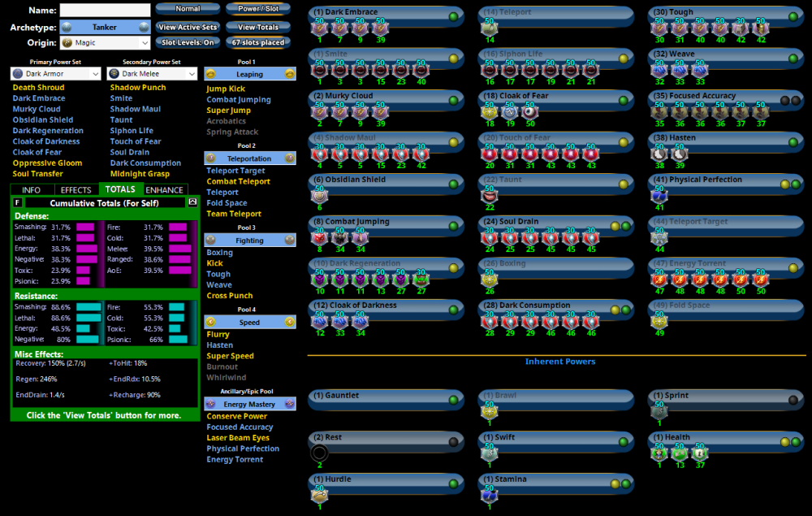This screenshot has height=516, width=812.
Task: Switch to the EFFECTS tab
Action: (76, 189)
